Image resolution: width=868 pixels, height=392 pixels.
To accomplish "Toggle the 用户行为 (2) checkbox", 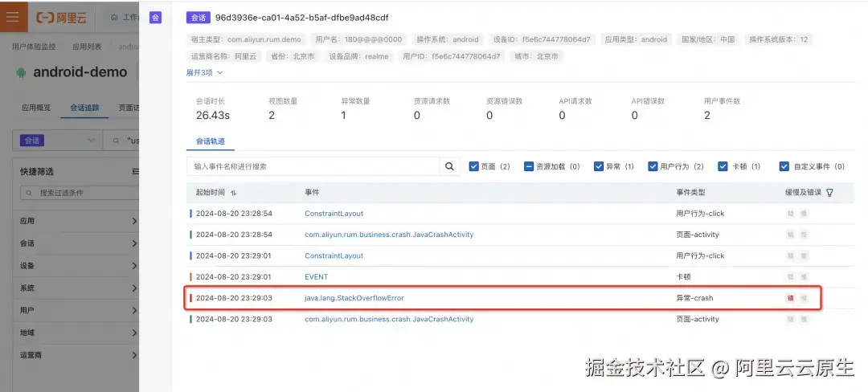I will coord(652,166).
